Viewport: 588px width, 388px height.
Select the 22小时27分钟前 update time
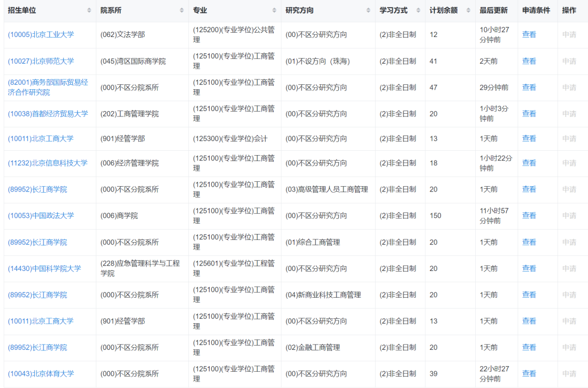pyautogui.click(x=494, y=374)
